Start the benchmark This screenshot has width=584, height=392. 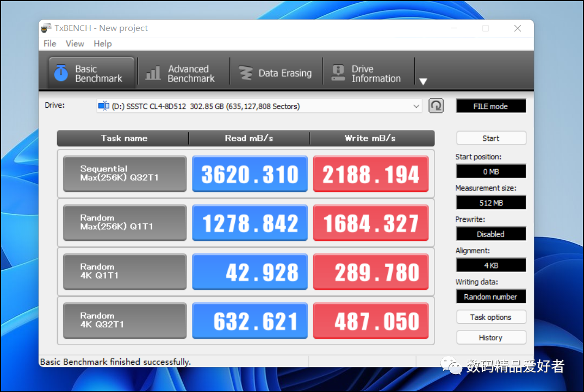coord(491,138)
